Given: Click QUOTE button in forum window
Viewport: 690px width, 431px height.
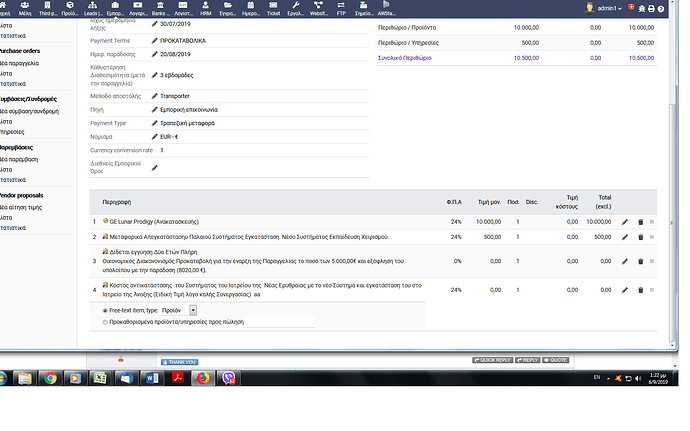Looking at the screenshot, I should [555, 360].
